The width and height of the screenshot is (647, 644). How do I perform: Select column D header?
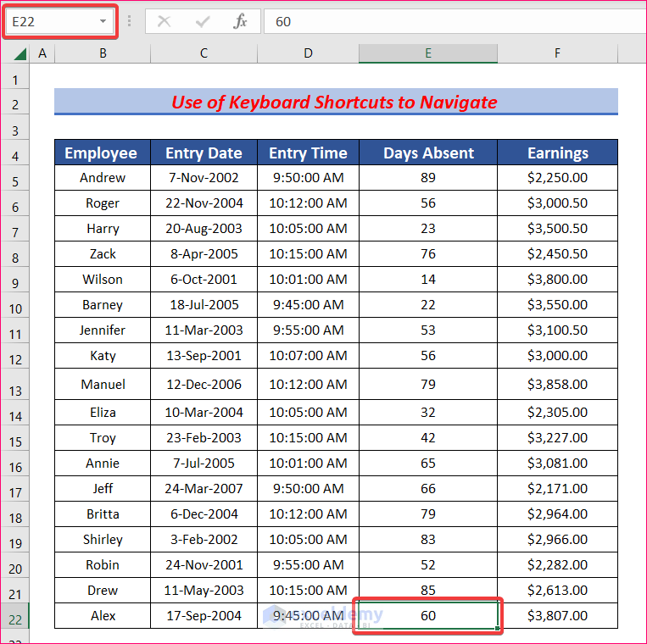[308, 53]
